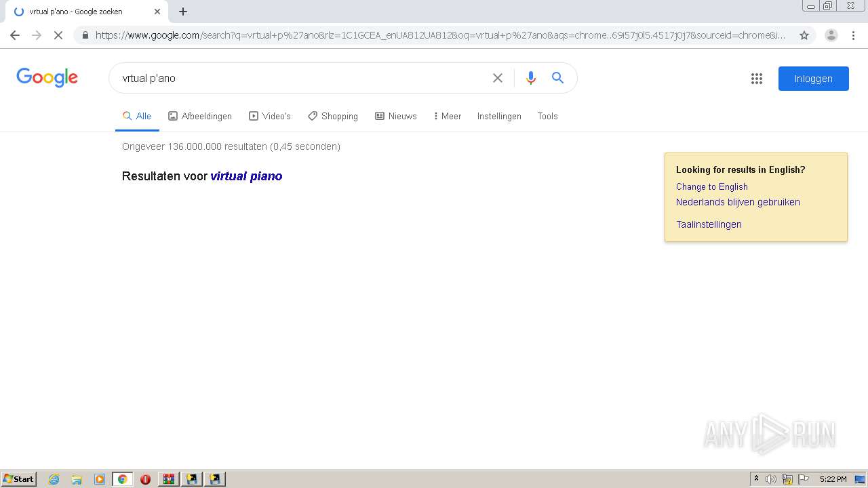Expand the Meer menu
Viewport: 868px width, 488px height.
(x=448, y=116)
